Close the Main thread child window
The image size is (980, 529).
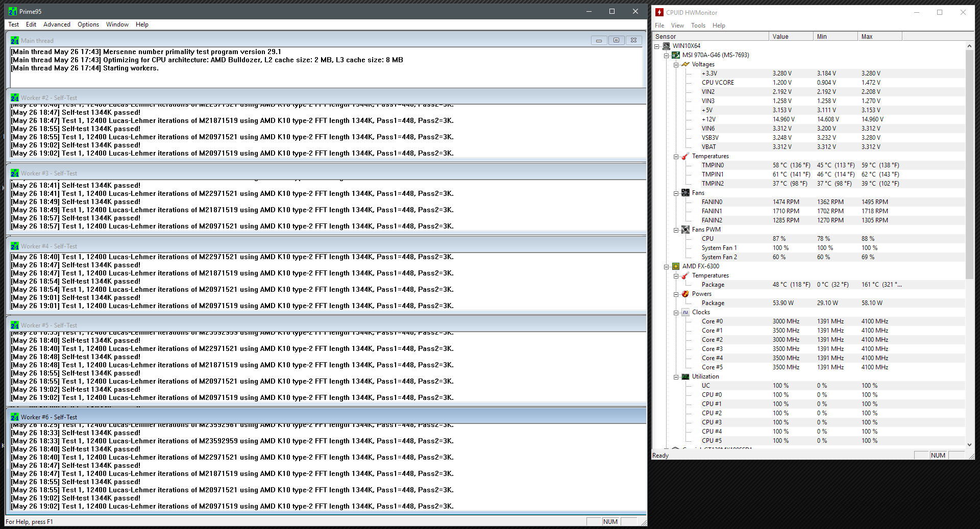[x=633, y=40]
